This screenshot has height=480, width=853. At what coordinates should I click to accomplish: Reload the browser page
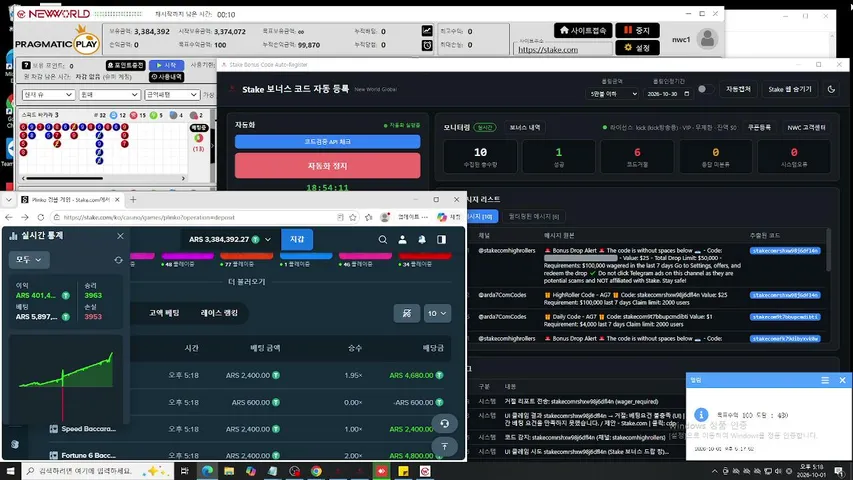click(40, 217)
